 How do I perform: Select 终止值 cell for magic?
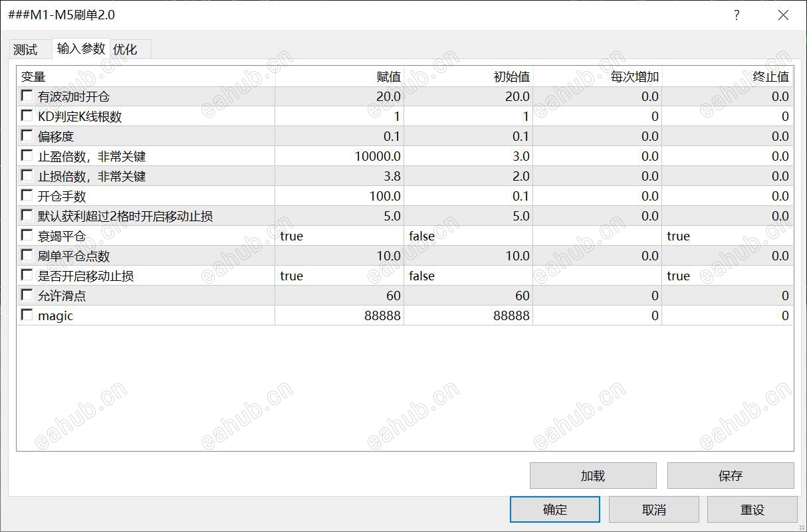point(727,315)
